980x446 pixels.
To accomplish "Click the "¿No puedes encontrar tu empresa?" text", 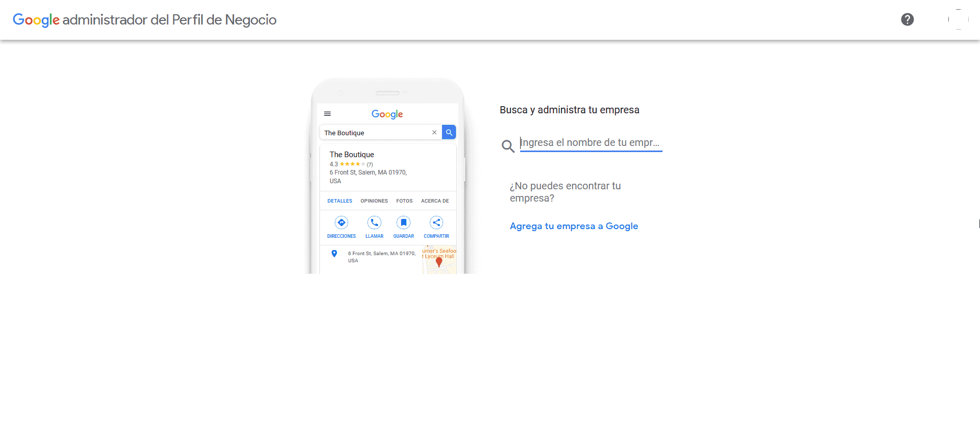I will (565, 192).
